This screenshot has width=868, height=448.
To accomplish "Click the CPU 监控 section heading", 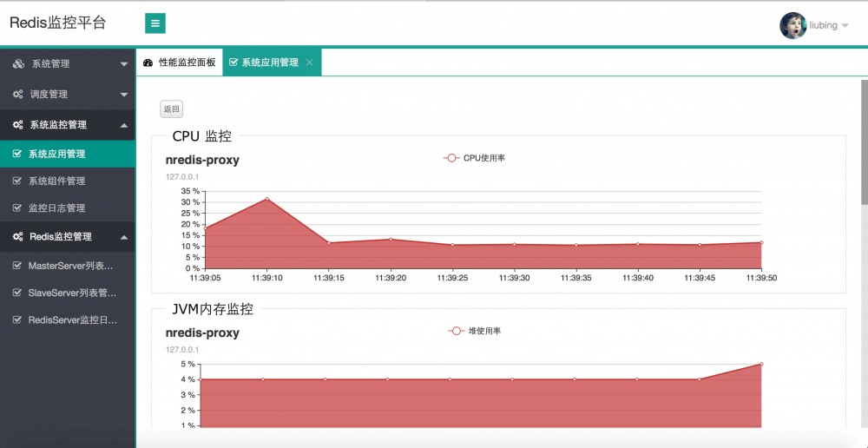I will [x=201, y=135].
